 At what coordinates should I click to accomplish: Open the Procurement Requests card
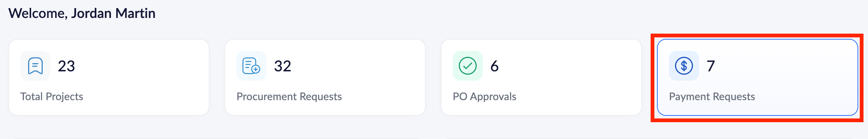pyautogui.click(x=325, y=77)
